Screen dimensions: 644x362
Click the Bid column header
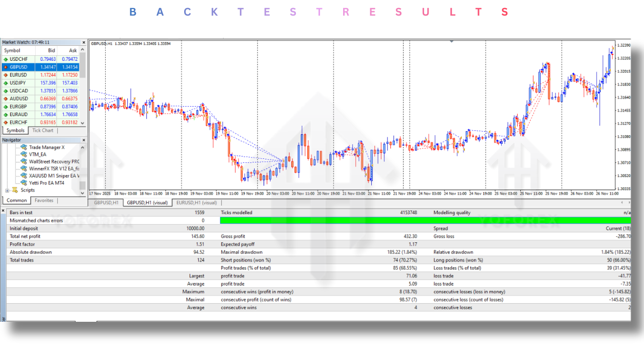click(51, 50)
